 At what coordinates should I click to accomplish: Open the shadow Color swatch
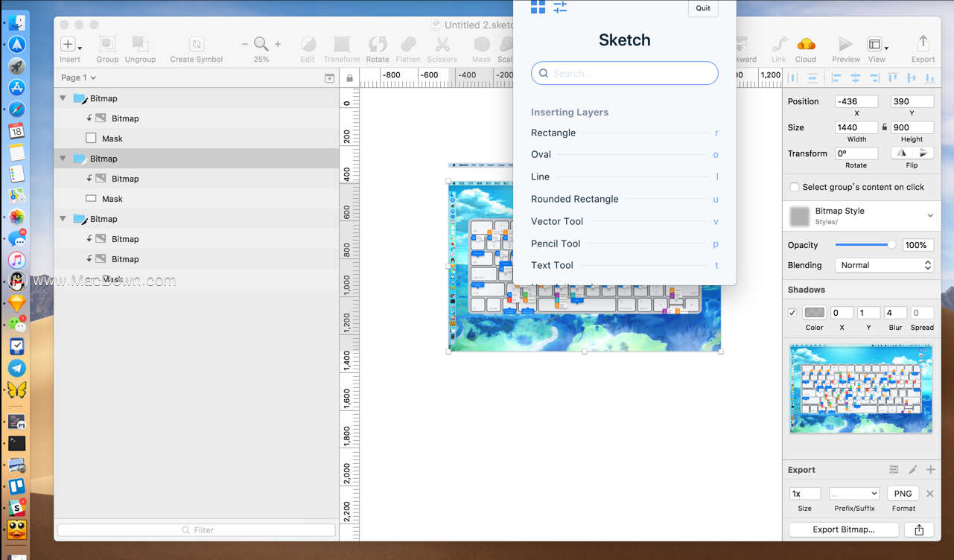[x=815, y=313]
